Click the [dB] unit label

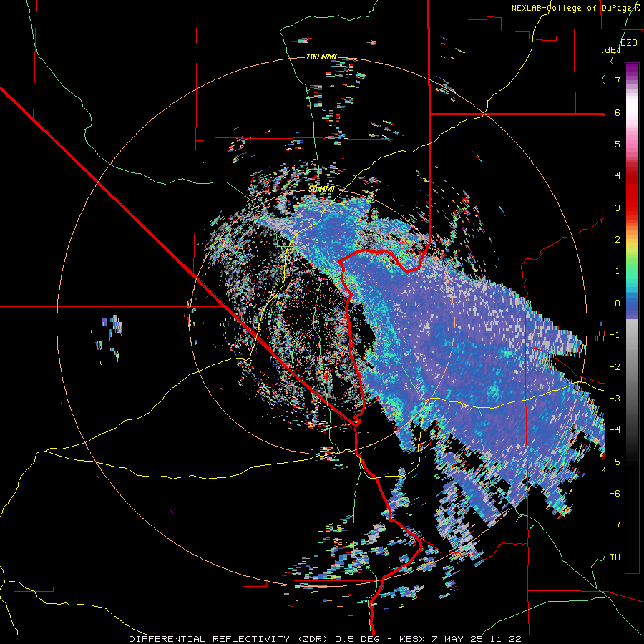pos(610,49)
